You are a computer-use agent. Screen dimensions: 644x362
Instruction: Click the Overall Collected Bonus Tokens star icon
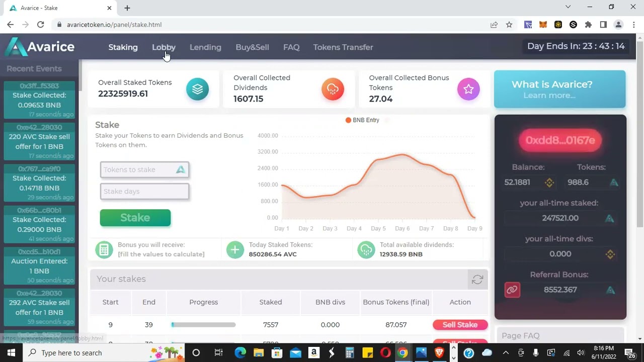click(468, 89)
